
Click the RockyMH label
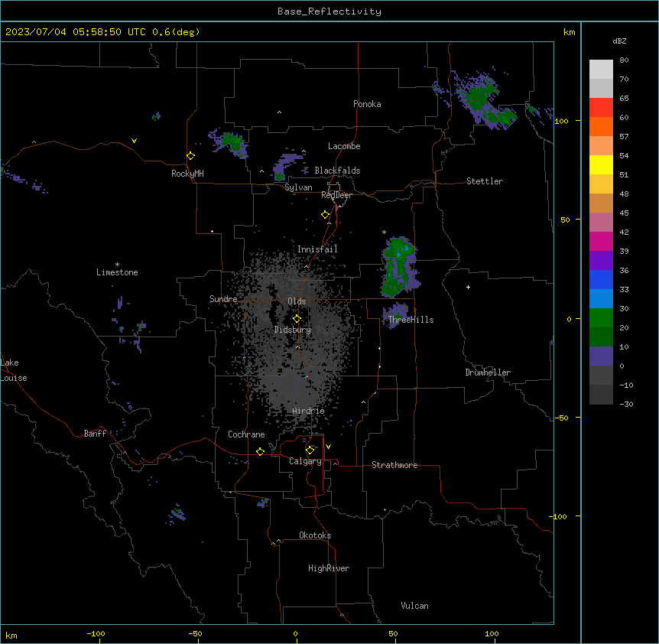click(187, 174)
